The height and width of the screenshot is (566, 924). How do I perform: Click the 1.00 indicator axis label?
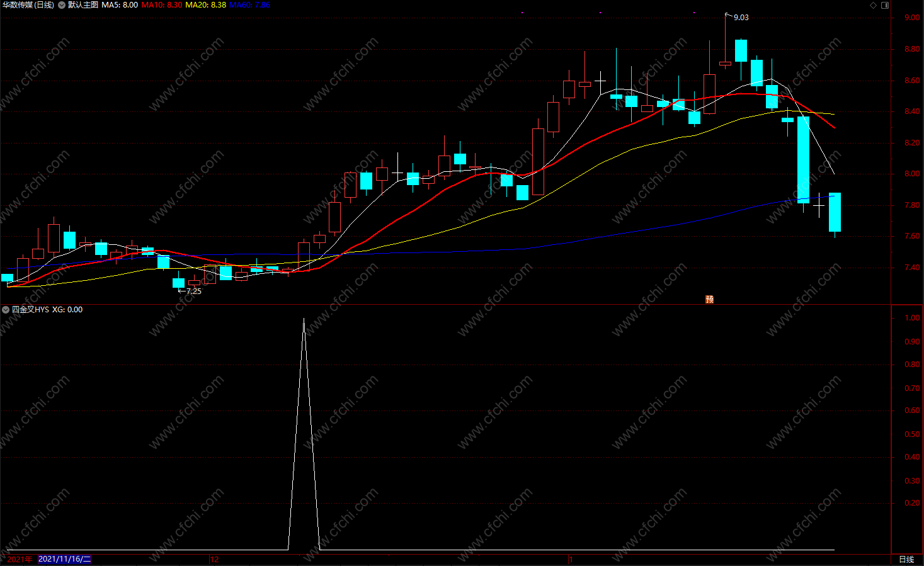pos(912,318)
